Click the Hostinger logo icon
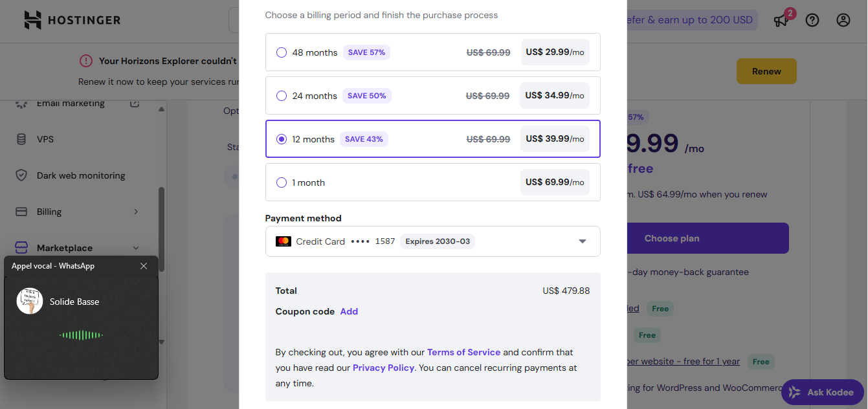The width and height of the screenshot is (868, 409). tap(32, 20)
